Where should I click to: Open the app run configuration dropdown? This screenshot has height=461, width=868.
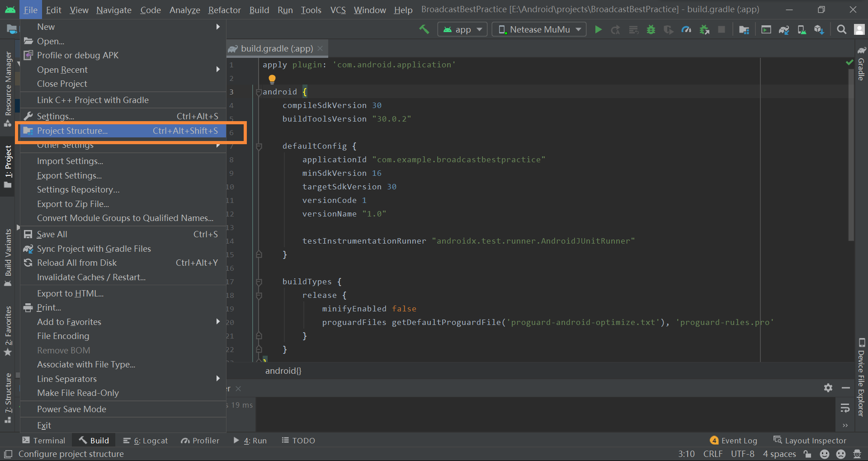point(462,29)
